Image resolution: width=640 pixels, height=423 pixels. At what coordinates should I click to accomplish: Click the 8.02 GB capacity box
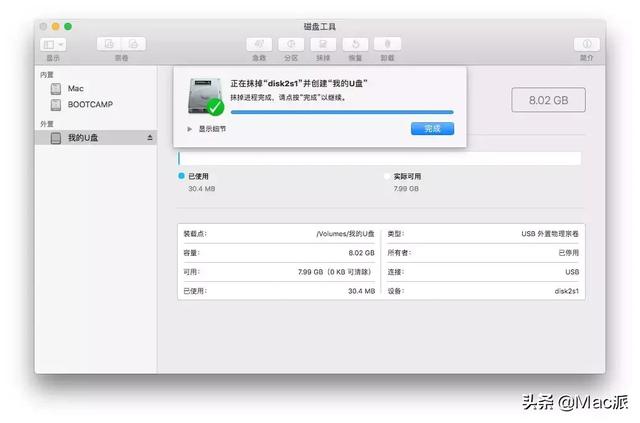coord(548,100)
